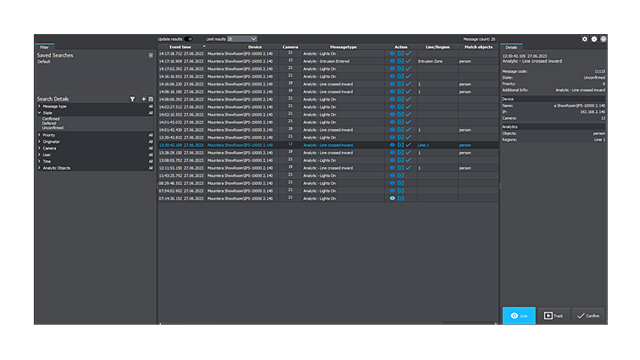Click the plus icon beside Search Details
This screenshot has height=360, width=640.
point(143,99)
